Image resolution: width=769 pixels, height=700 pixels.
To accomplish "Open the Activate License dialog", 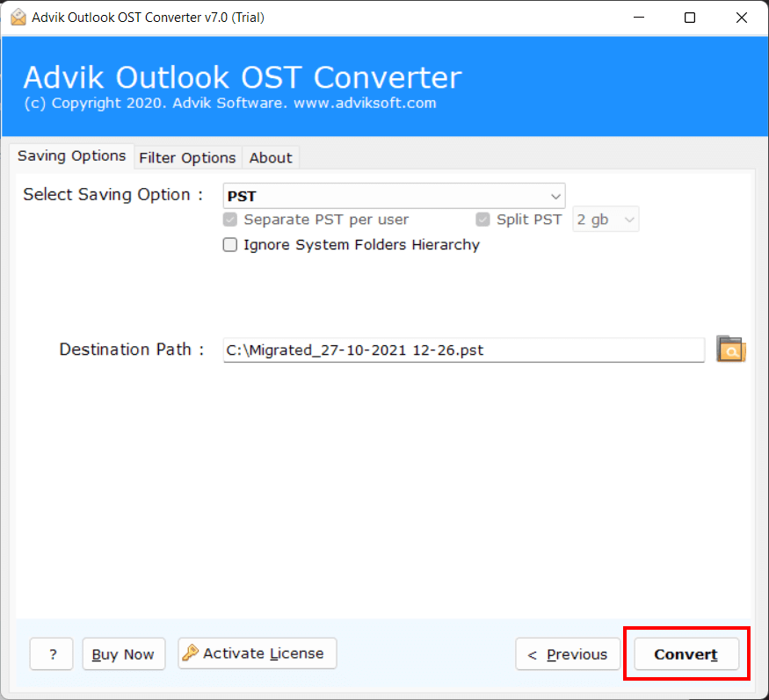I will pos(258,653).
